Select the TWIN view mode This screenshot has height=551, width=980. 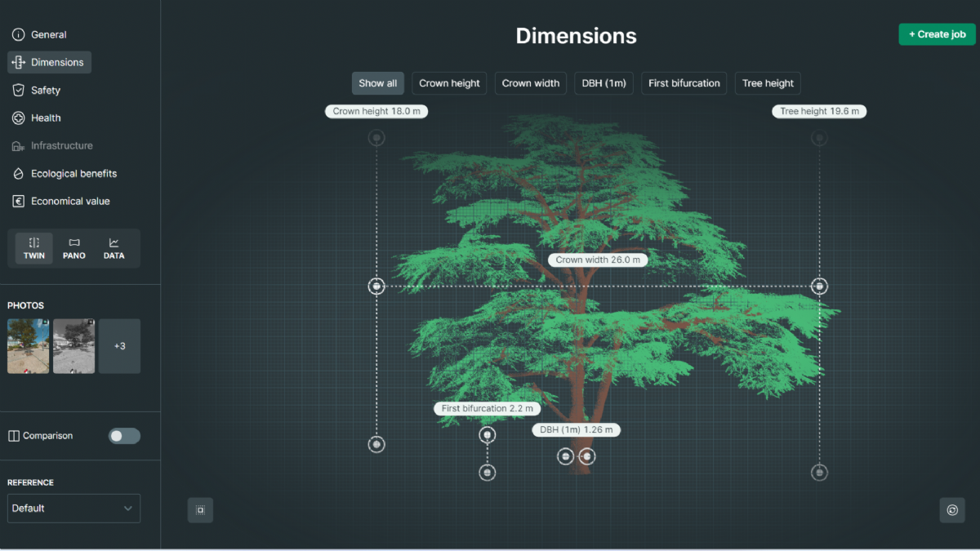click(x=34, y=248)
